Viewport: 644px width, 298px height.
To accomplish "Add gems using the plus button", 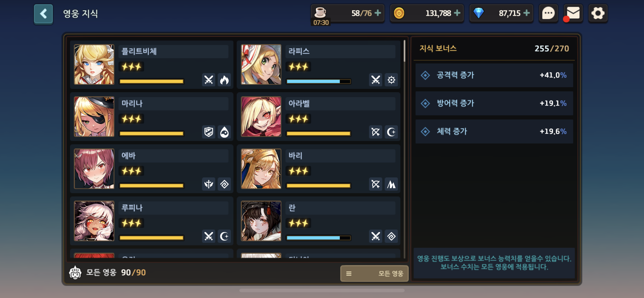I will click(527, 13).
